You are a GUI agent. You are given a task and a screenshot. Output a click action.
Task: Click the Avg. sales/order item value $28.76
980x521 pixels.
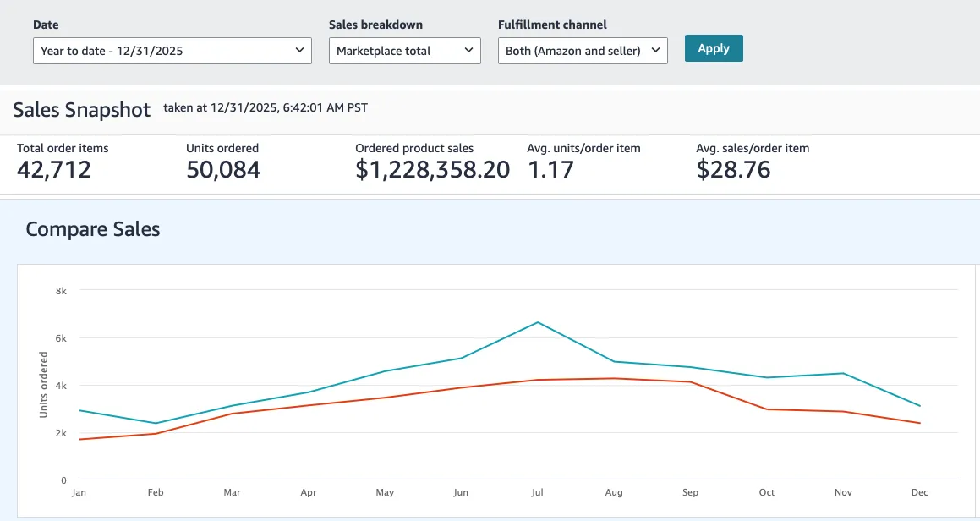coord(733,169)
